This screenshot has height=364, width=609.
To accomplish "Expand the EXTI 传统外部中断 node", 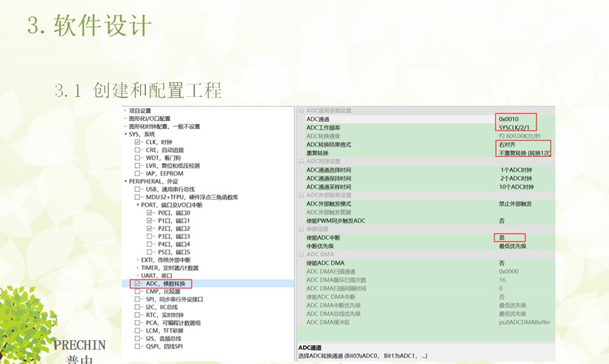I will click(137, 260).
